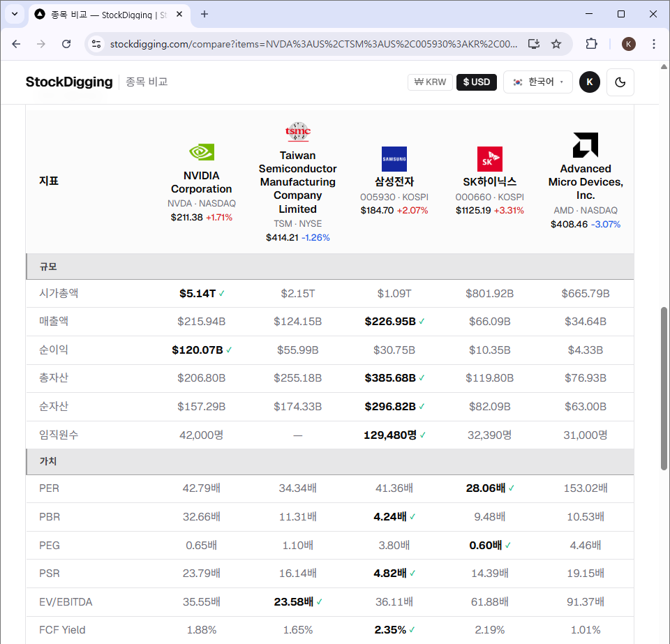Click NVIDIA market cap $5.14T
The image size is (670, 644).
click(198, 293)
